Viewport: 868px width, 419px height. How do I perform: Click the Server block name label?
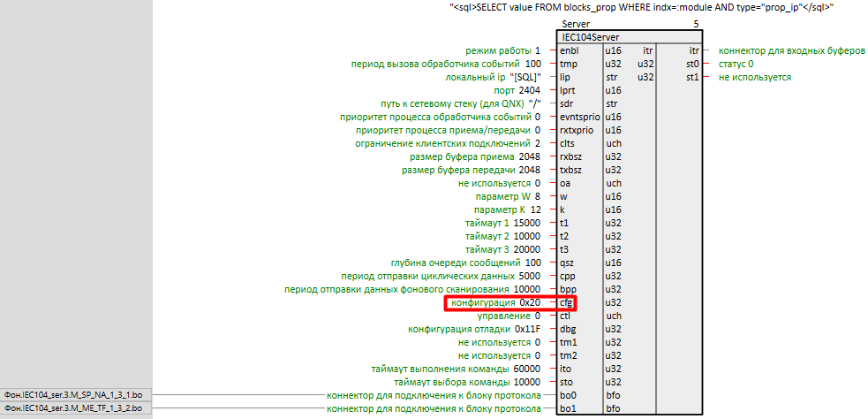(x=575, y=24)
